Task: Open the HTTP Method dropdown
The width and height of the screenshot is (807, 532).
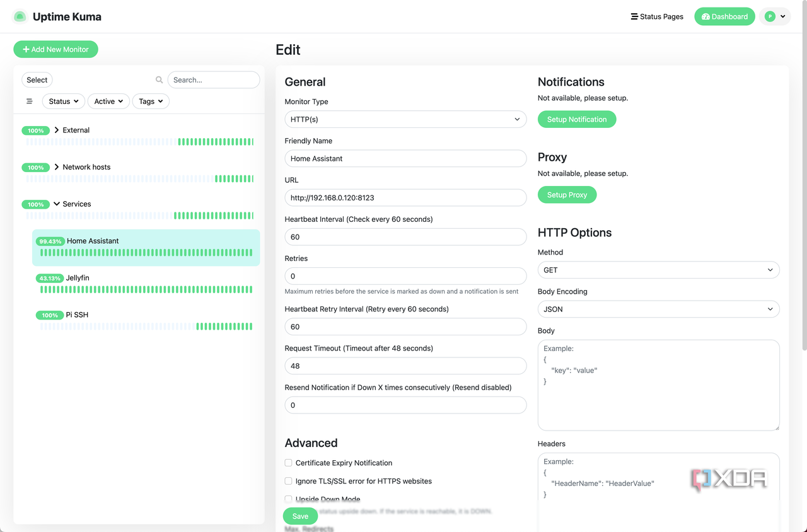Action: (658, 270)
